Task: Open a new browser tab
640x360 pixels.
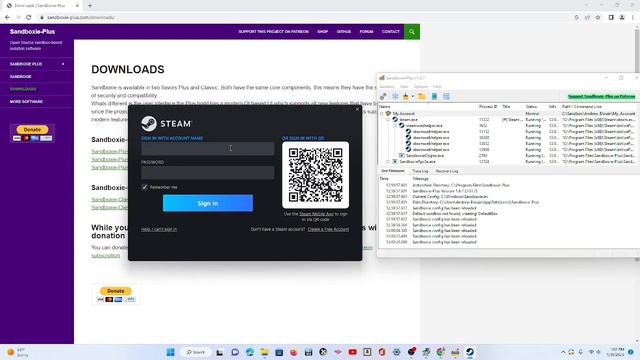Action: coord(90,6)
